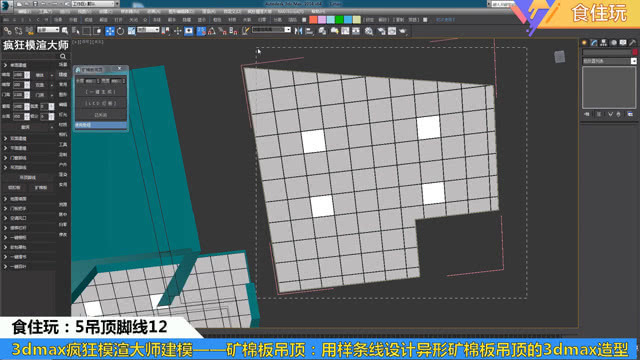The height and width of the screenshot is (360, 640).
Task: Open the Modify tab in command panel
Action: point(594,42)
